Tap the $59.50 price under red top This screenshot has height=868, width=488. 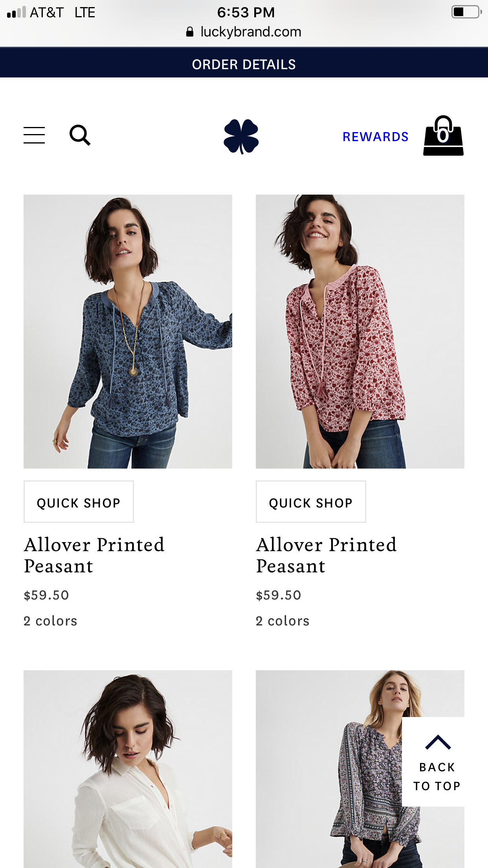278,595
